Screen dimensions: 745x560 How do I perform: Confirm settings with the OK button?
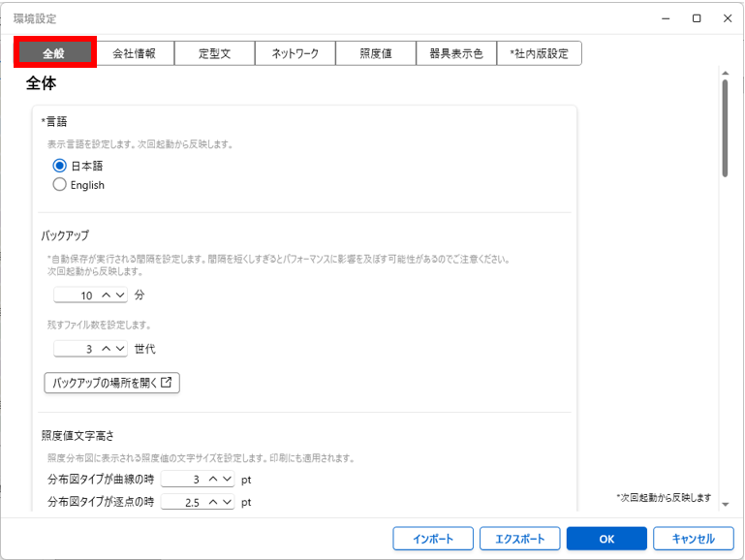606,539
